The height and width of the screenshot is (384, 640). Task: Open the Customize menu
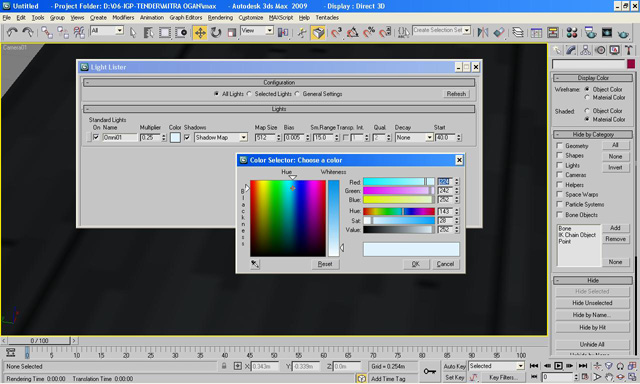[251, 18]
